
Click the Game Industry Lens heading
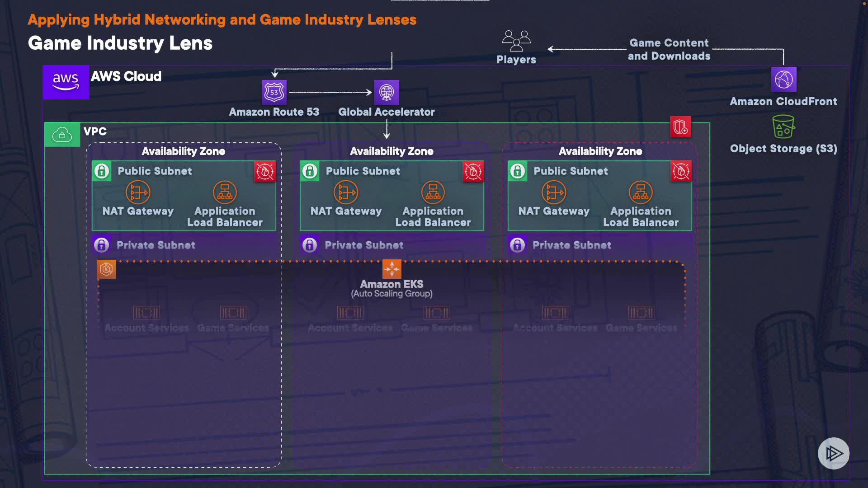point(120,43)
